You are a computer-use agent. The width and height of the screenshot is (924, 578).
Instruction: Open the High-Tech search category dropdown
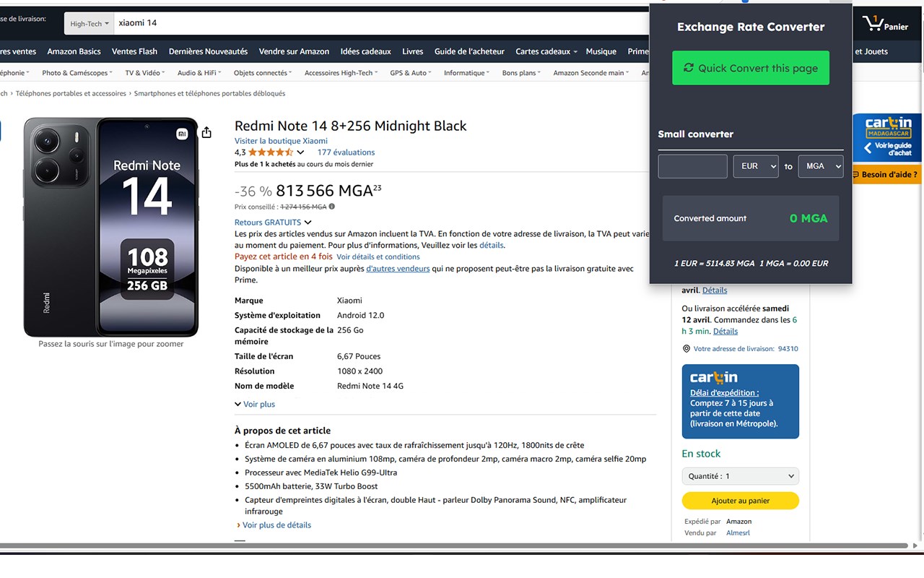coord(90,24)
